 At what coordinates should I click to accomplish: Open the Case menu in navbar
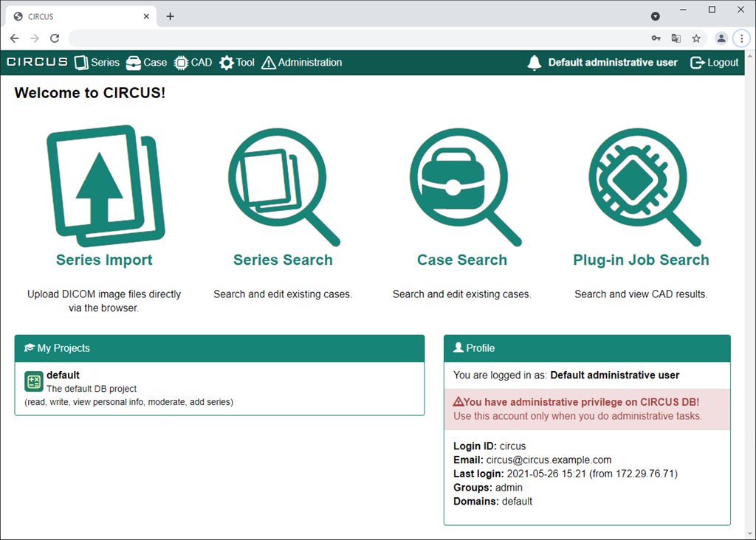tap(146, 63)
